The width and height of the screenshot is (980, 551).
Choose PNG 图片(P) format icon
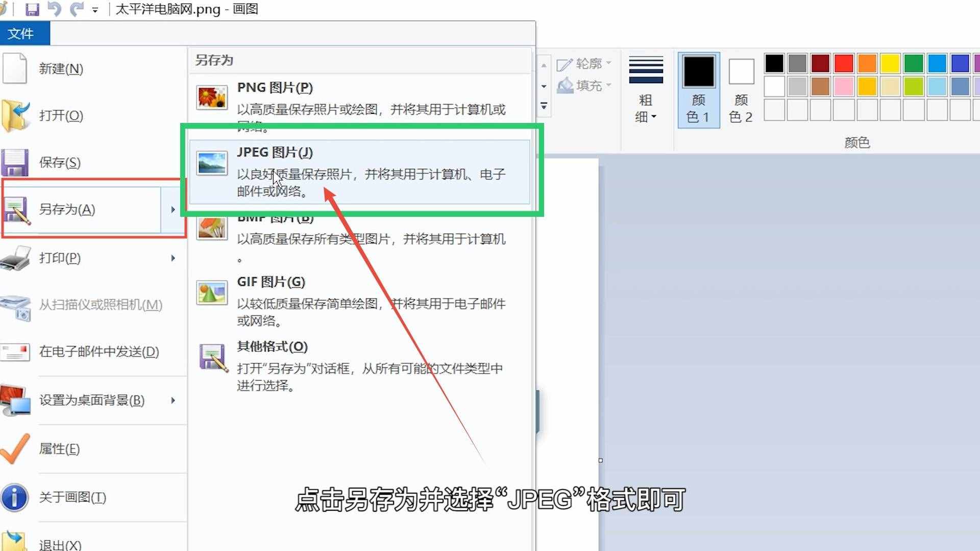(211, 97)
